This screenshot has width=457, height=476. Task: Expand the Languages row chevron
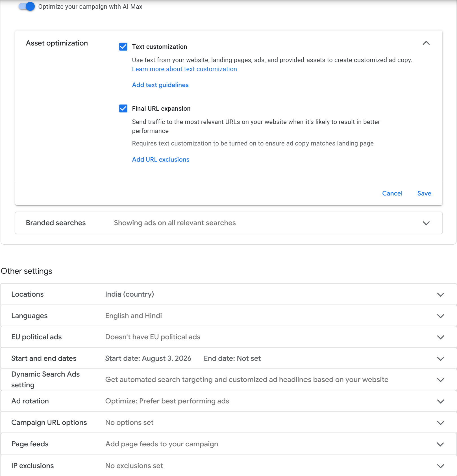441,316
